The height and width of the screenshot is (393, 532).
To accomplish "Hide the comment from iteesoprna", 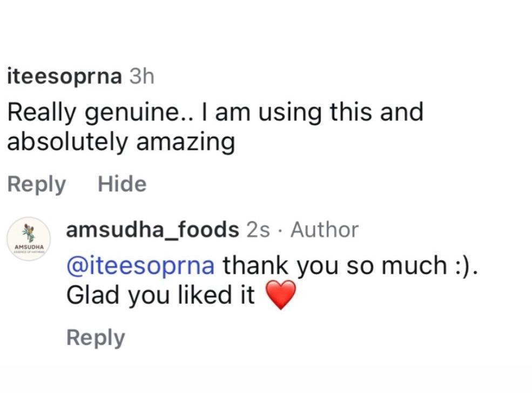I will 122,184.
